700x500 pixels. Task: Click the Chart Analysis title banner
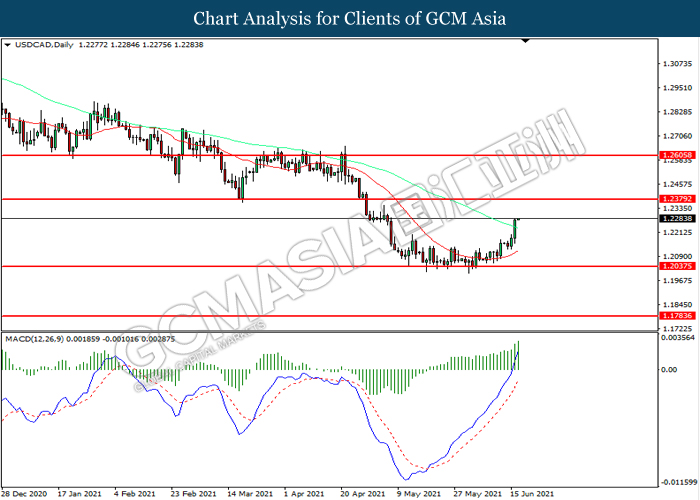pos(350,18)
